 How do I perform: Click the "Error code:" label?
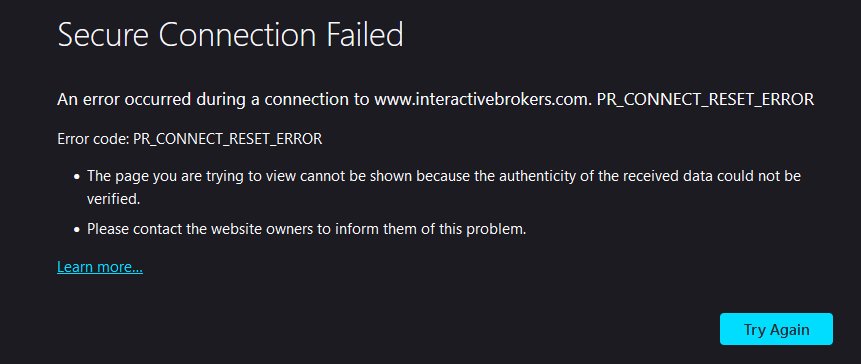click(93, 139)
